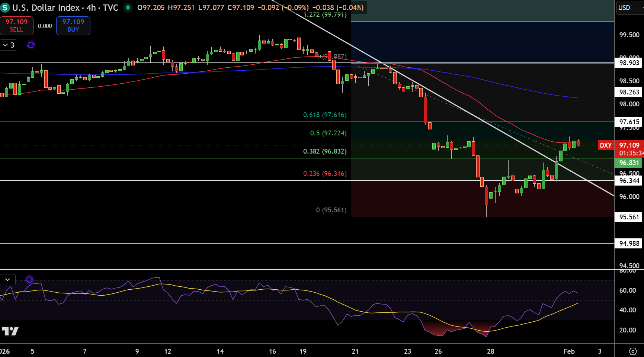
Task: Click the 0.236 (96.346) Fibonacci label
Action: [325, 174]
